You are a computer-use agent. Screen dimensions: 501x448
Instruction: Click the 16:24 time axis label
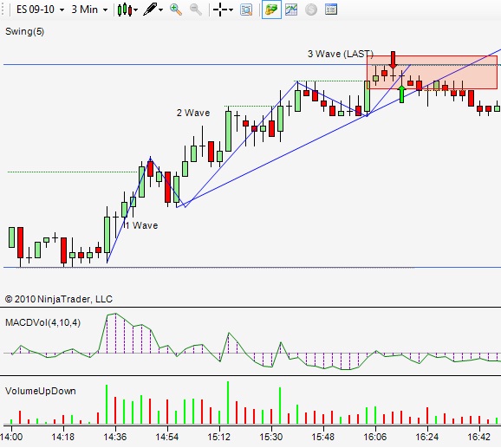[427, 437]
